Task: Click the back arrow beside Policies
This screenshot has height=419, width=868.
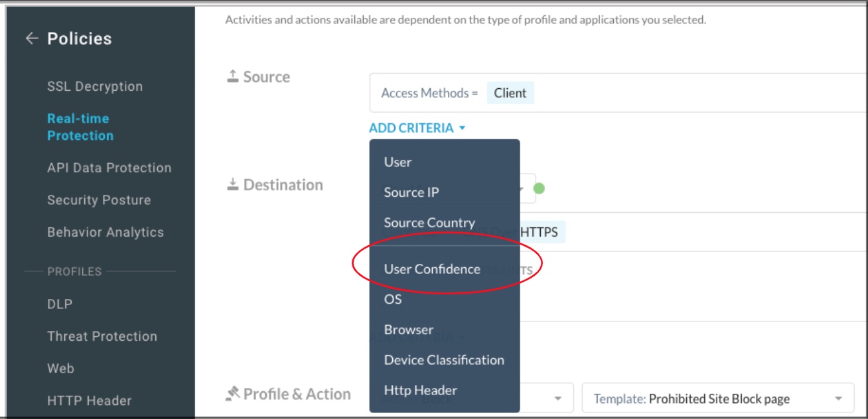Action: 32,38
